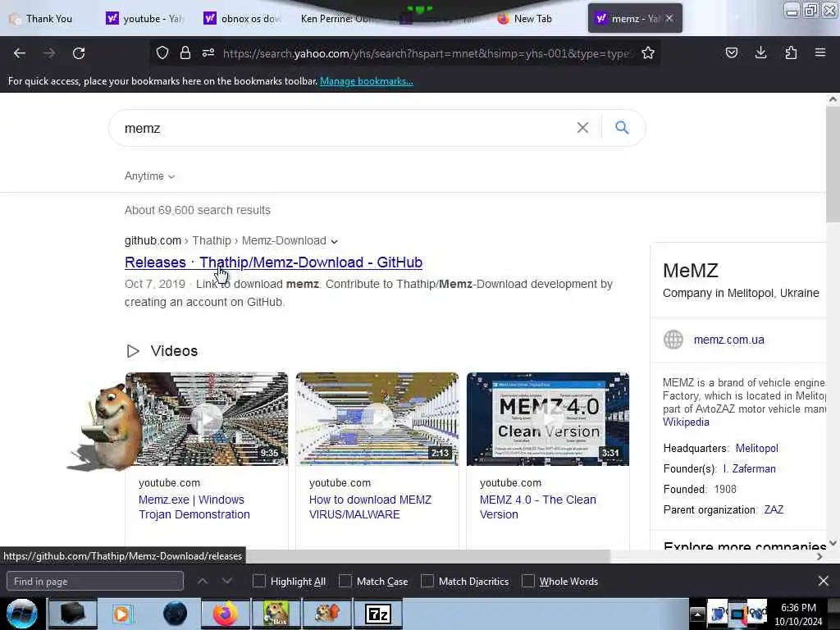
Task: Open Firefox from the taskbar
Action: click(226, 614)
